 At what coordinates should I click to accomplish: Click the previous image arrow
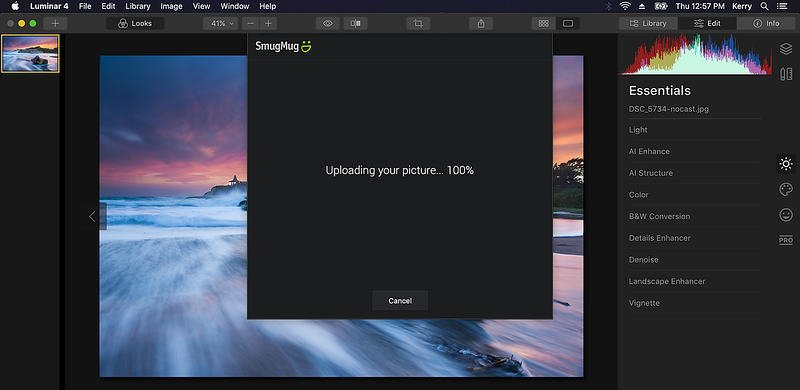click(x=92, y=216)
